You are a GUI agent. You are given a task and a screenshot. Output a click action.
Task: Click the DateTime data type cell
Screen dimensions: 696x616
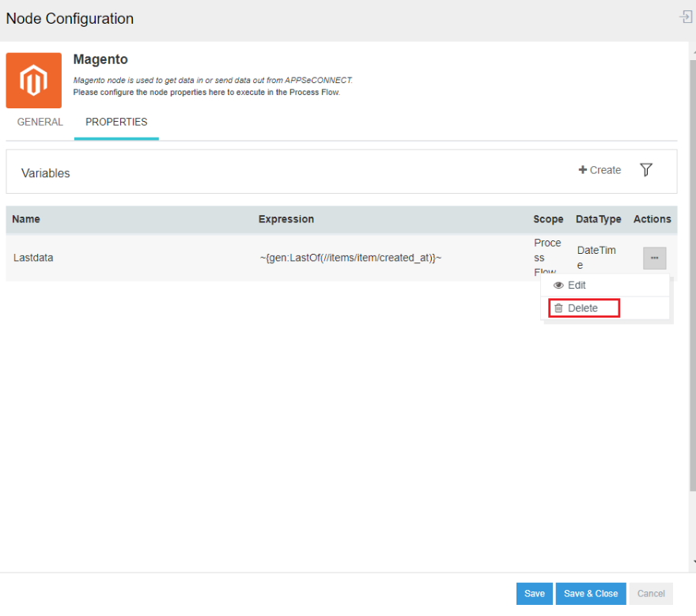pos(596,258)
